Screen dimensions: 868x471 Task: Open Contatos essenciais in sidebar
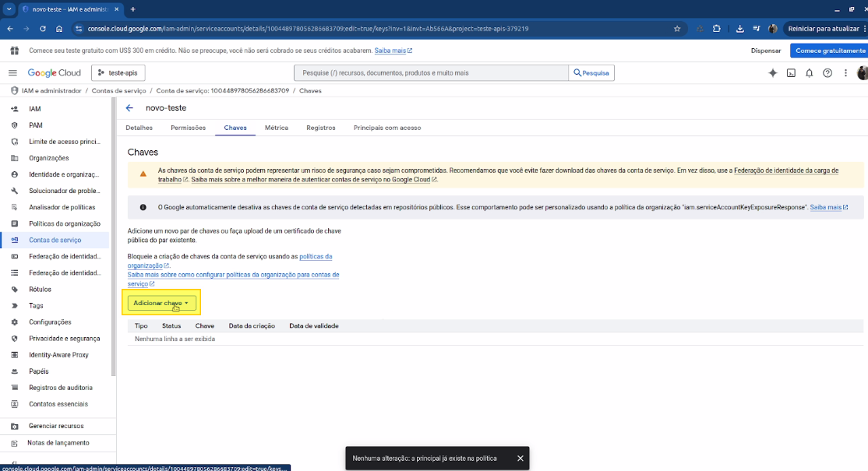click(58, 404)
